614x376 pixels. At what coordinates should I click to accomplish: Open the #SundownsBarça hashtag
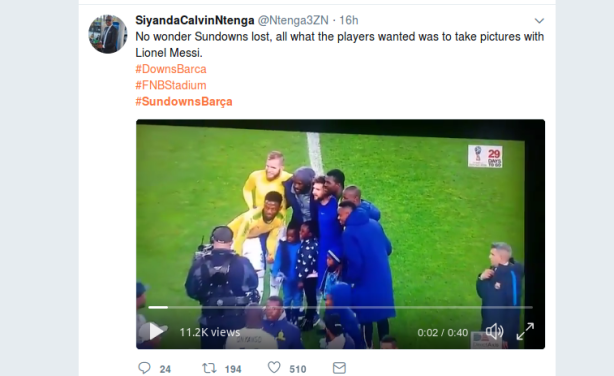point(184,102)
